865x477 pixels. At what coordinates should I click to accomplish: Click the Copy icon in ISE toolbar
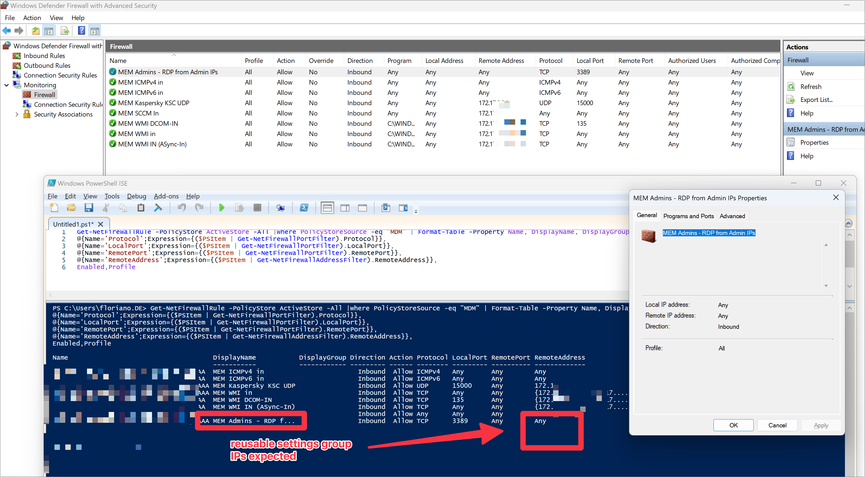[x=123, y=208]
